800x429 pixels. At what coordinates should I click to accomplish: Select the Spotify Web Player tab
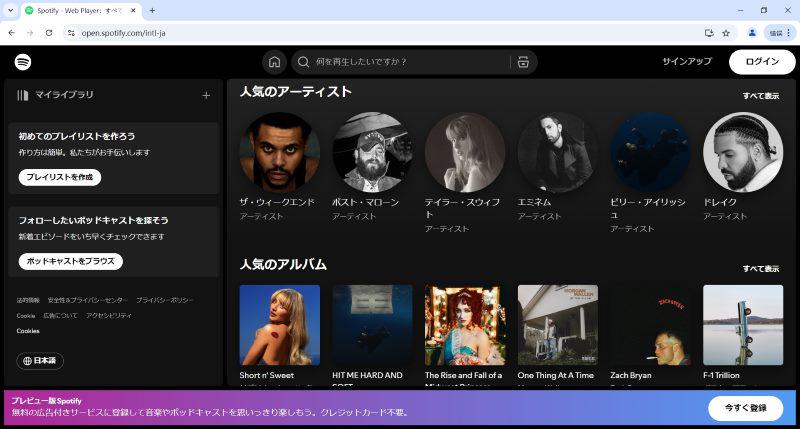click(x=81, y=11)
